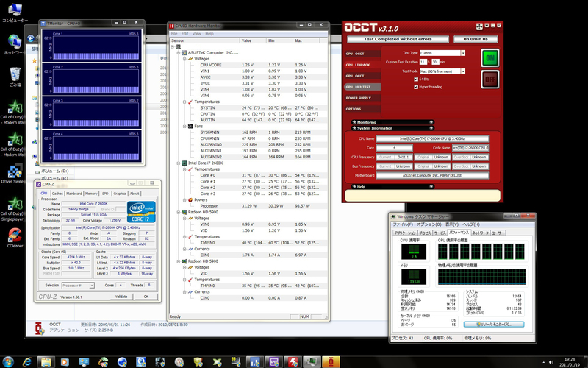Open the Task Manager options menu (オプション)

[429, 224]
